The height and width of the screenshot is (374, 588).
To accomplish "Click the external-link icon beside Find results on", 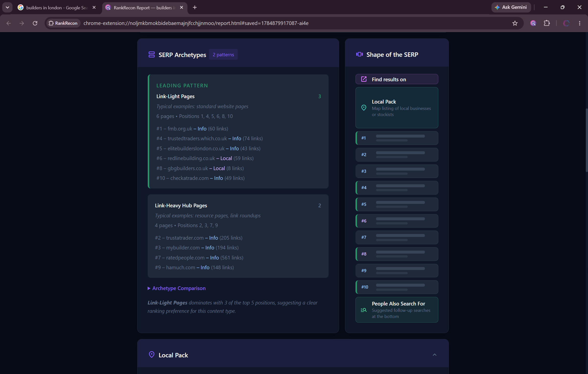I will point(364,79).
